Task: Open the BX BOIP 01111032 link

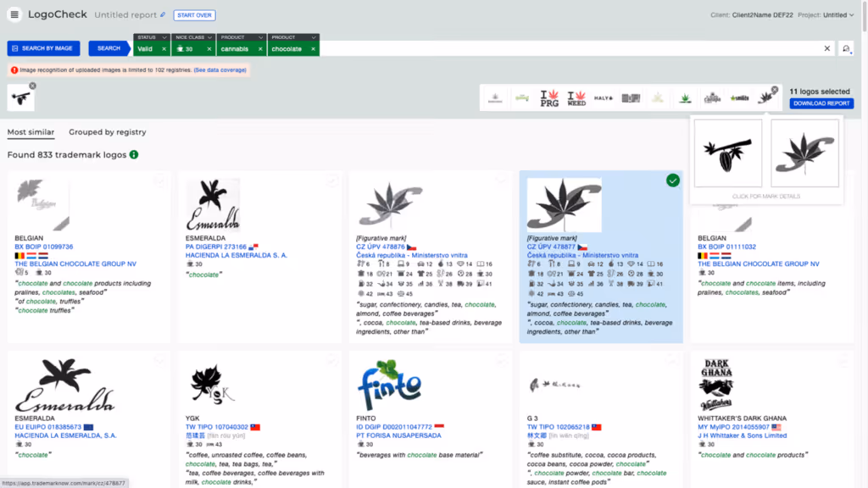Action: point(726,247)
